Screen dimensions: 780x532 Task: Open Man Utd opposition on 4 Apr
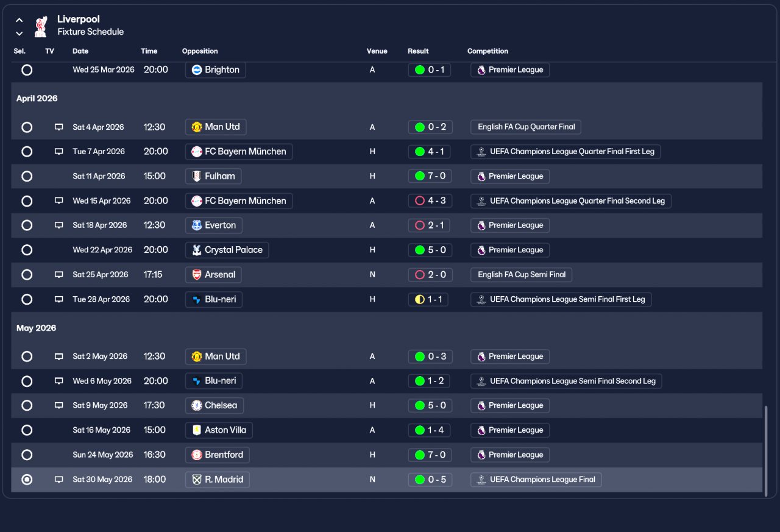[216, 127]
